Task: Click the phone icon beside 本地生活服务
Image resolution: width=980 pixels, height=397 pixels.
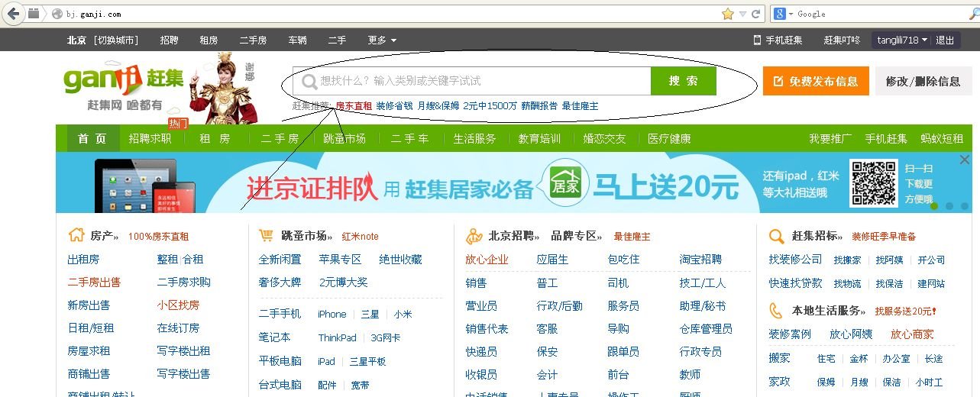Action: click(x=777, y=311)
